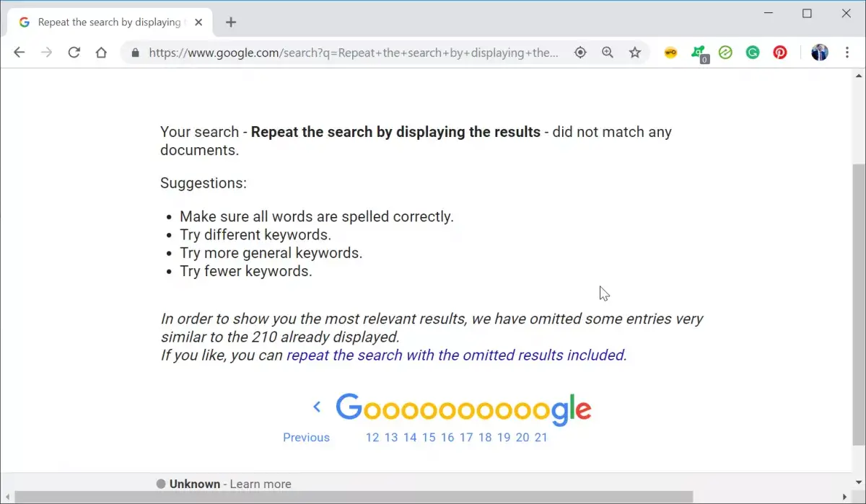Open results page 15
This screenshot has width=866, height=504.
(x=429, y=437)
